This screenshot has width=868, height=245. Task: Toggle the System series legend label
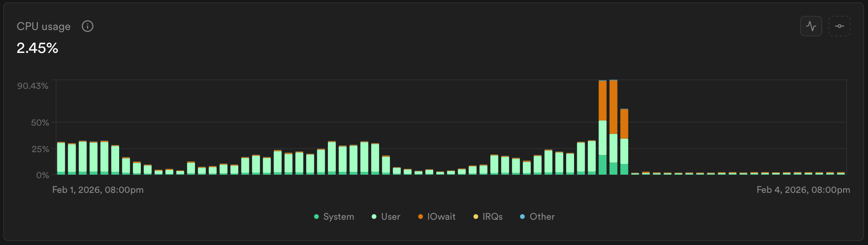(x=339, y=217)
